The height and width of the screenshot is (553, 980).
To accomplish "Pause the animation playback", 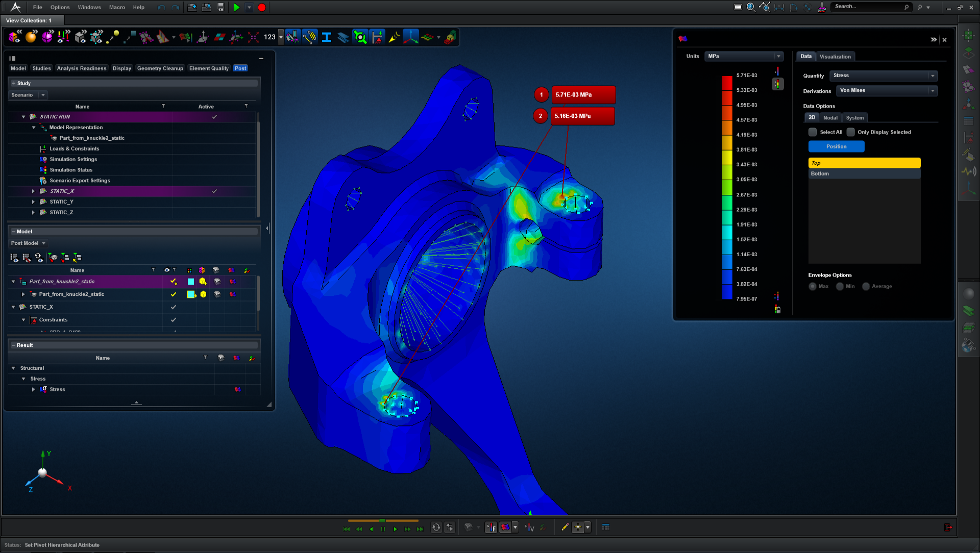I will coord(383,529).
